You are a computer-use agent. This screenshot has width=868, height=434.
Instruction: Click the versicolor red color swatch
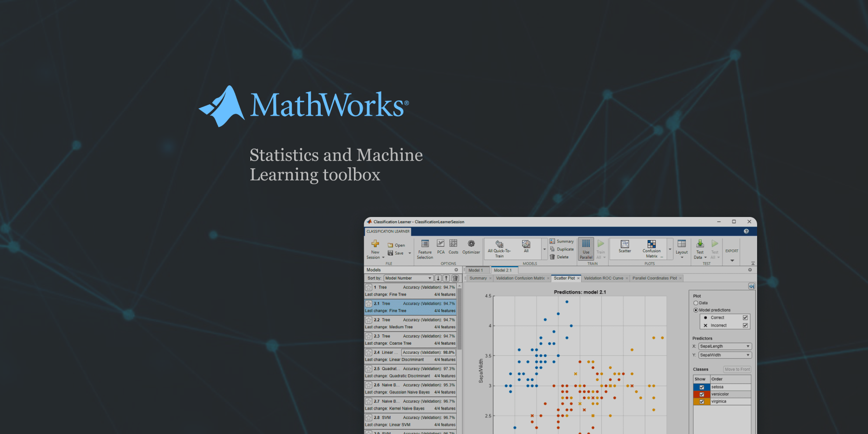point(702,394)
